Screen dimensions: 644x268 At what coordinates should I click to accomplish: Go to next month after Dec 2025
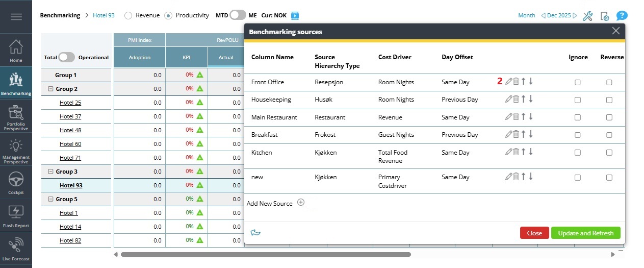(x=575, y=16)
